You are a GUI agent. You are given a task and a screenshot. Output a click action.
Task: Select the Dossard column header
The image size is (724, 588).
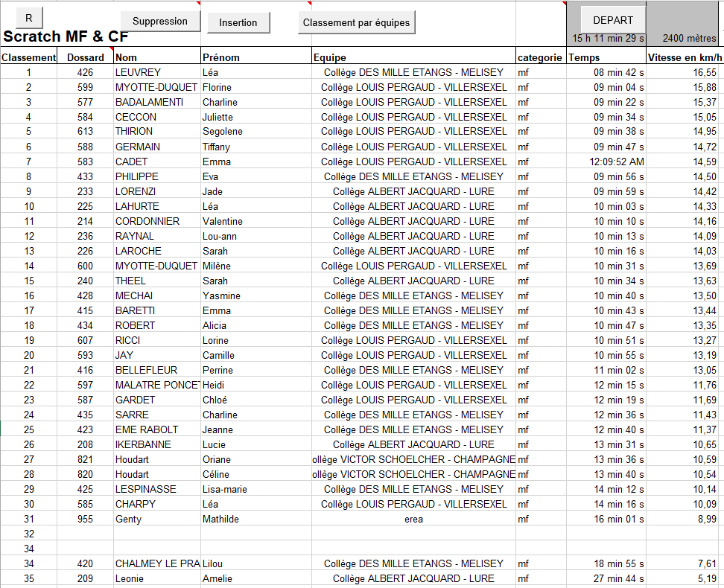pyautogui.click(x=86, y=57)
